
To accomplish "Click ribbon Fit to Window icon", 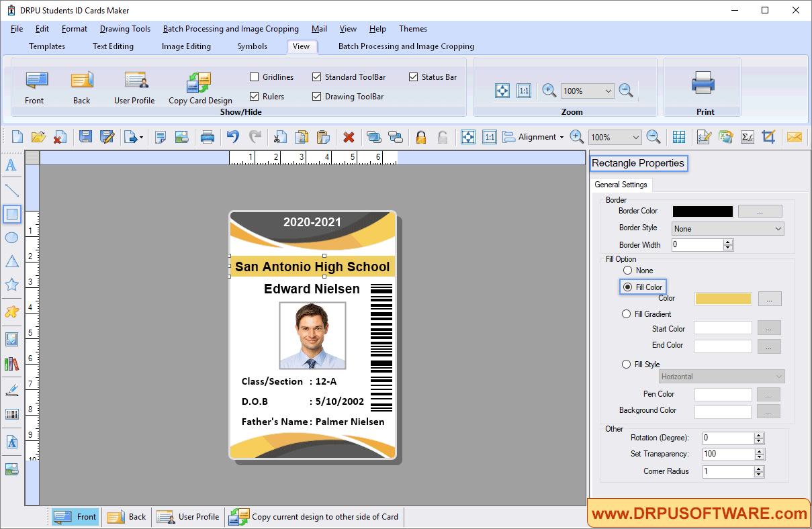I will point(502,91).
